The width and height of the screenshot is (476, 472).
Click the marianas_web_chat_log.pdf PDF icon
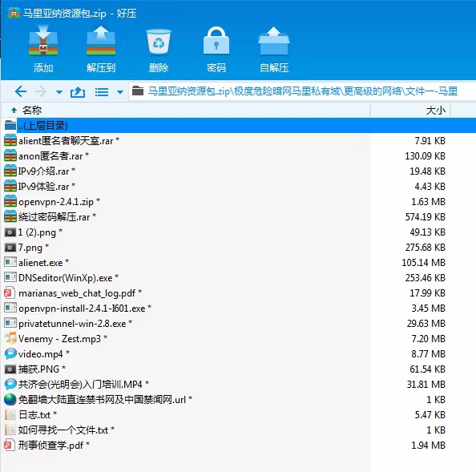point(10,293)
